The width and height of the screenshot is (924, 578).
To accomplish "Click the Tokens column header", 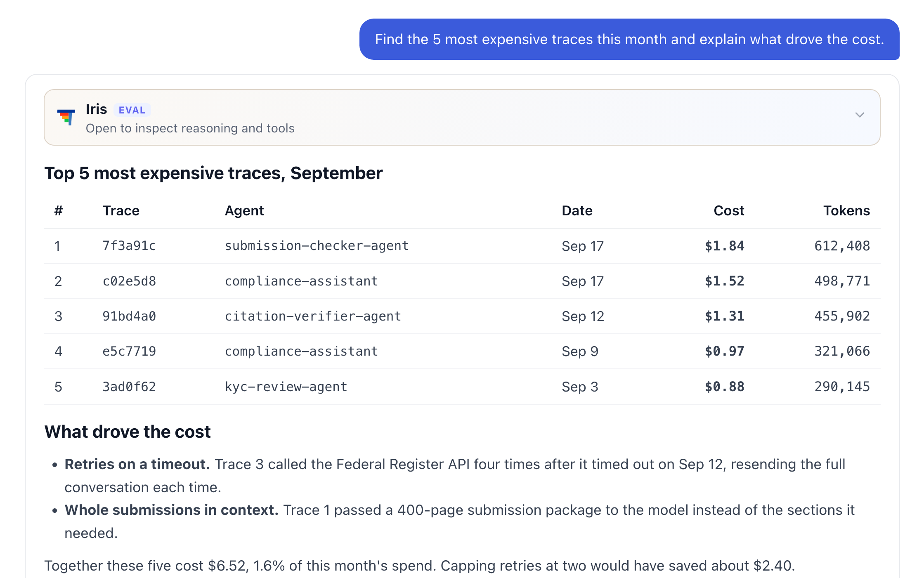I will coord(846,211).
